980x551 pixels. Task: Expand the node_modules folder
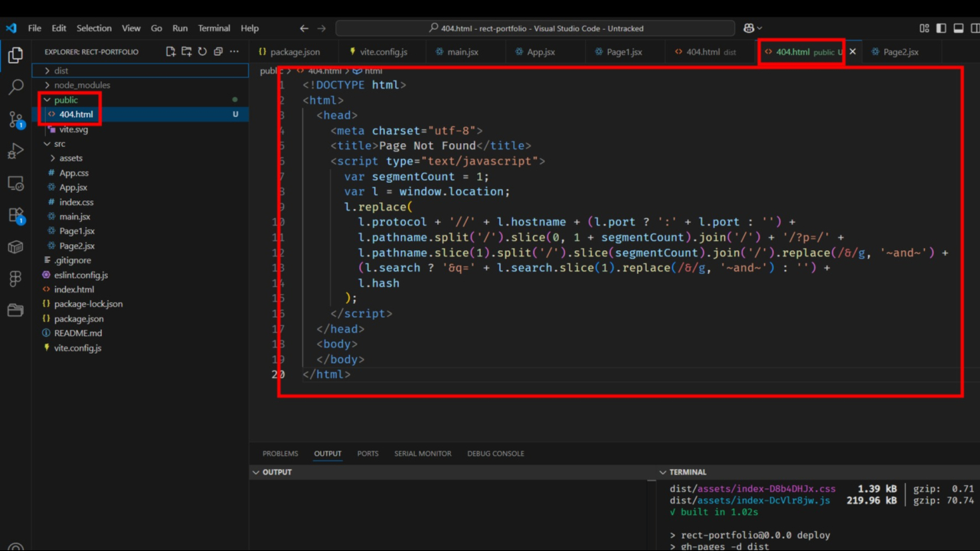click(140, 85)
